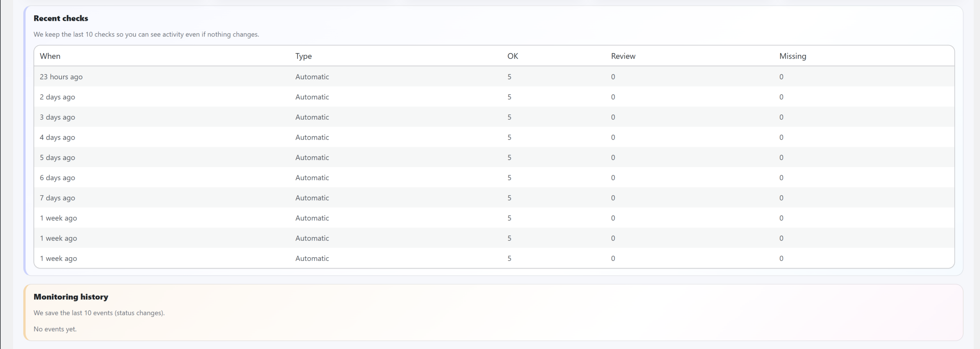The image size is (980, 349).
Task: Click the 'Type' column header
Action: coord(304,56)
